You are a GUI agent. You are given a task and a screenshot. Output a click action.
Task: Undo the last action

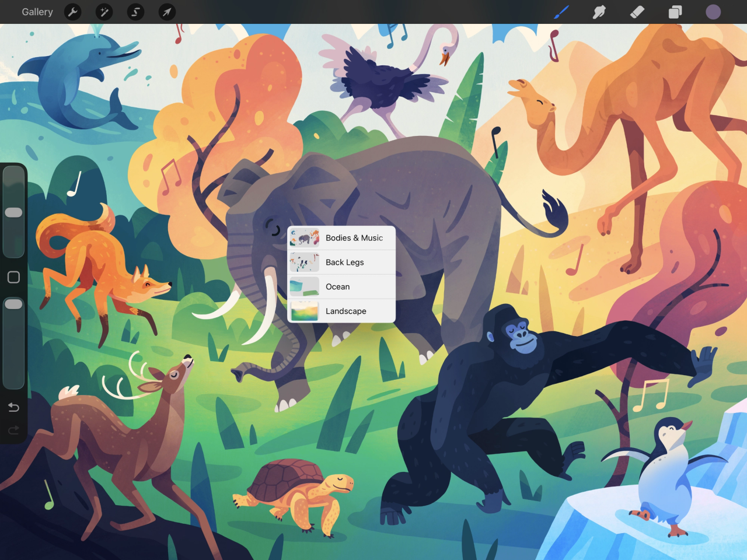pos(13,407)
